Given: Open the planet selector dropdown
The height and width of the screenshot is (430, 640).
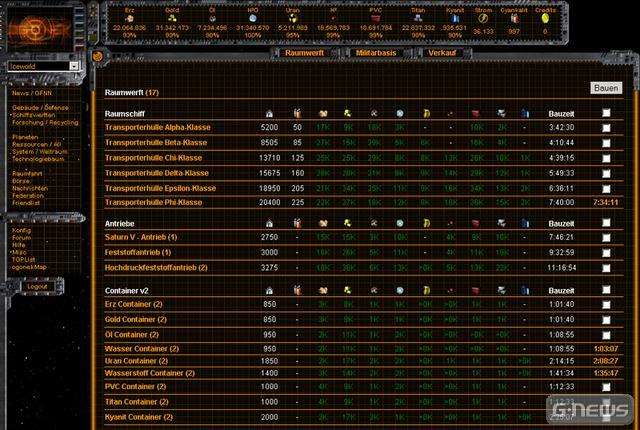Looking at the screenshot, I should (x=44, y=66).
